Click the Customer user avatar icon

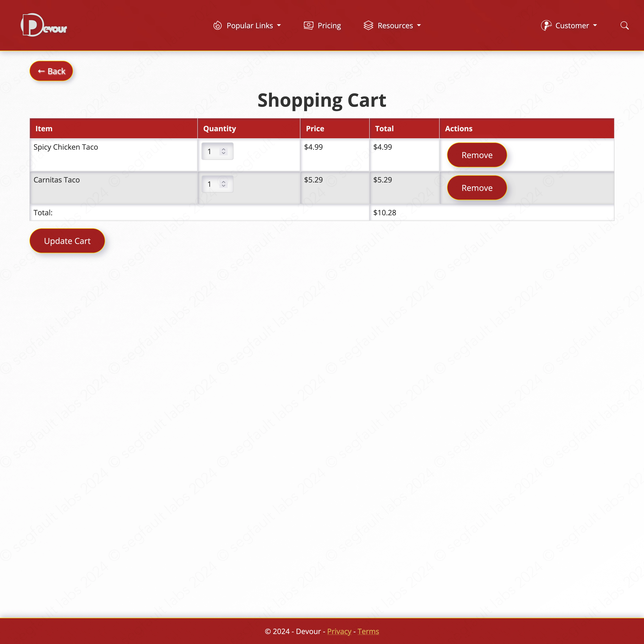pyautogui.click(x=546, y=26)
